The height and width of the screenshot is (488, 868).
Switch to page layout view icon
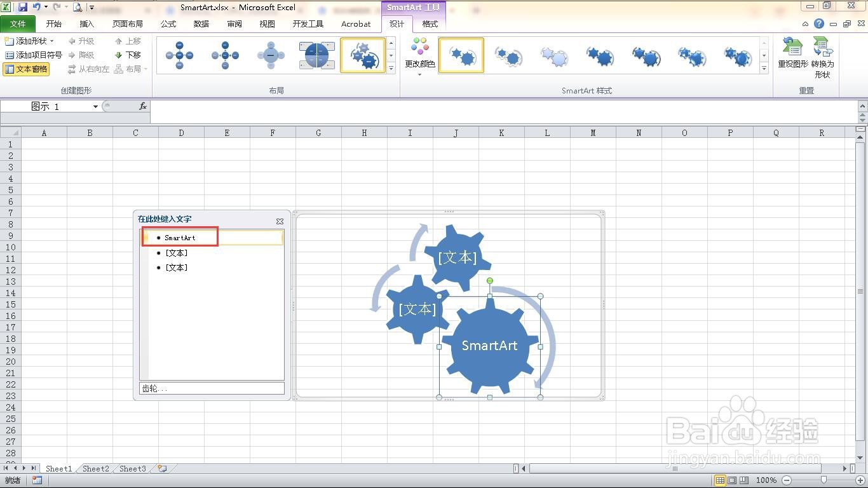pos(731,480)
